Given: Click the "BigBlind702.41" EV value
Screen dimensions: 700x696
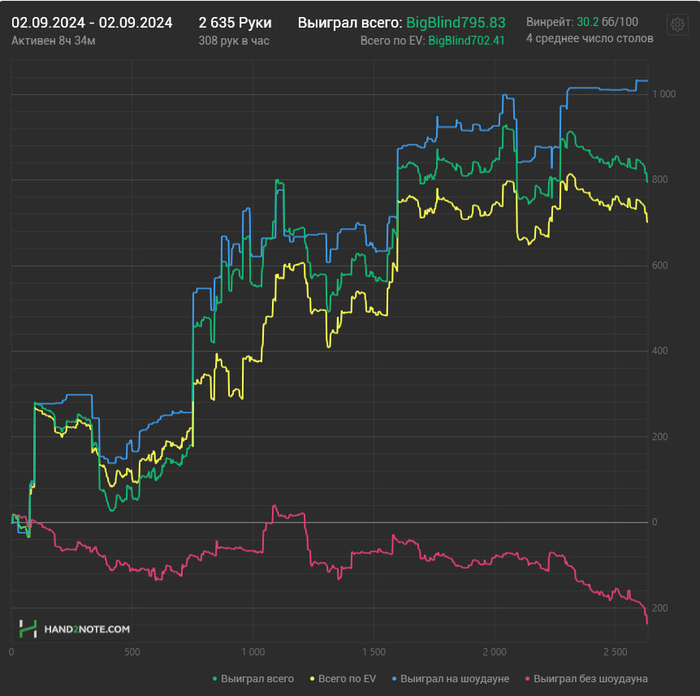Looking at the screenshot, I should 467,41.
